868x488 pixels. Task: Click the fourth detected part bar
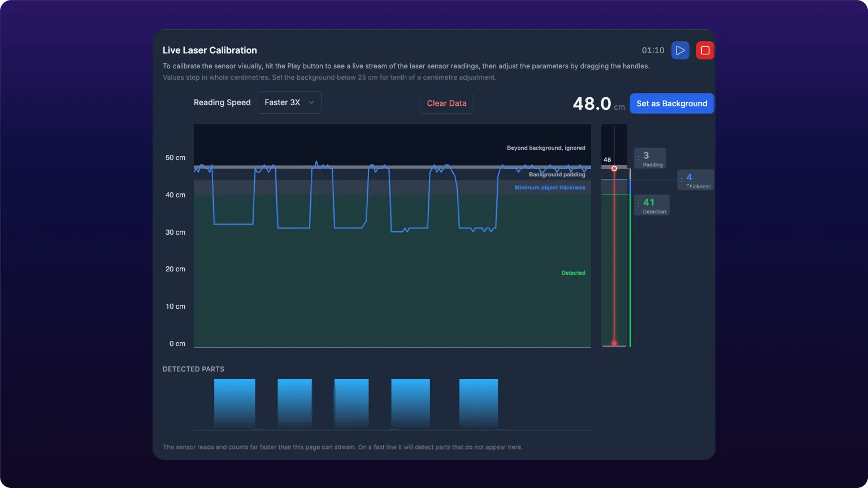410,403
